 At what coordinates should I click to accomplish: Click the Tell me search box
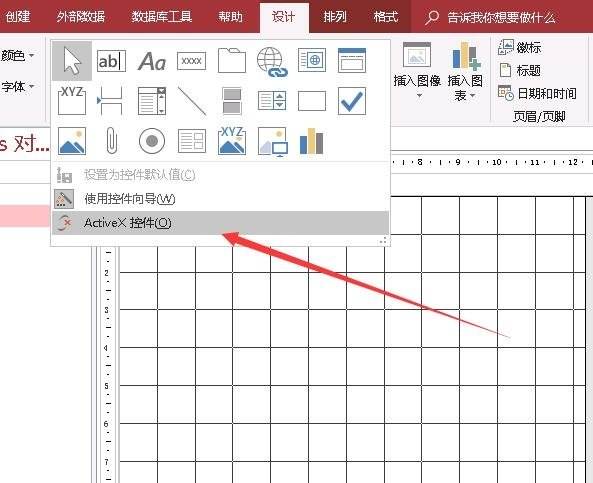[491, 17]
